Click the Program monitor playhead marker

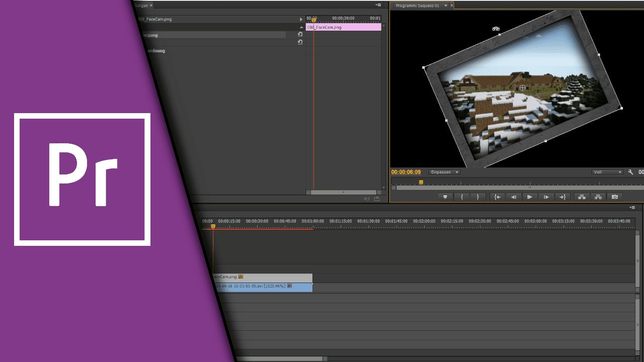tap(421, 182)
